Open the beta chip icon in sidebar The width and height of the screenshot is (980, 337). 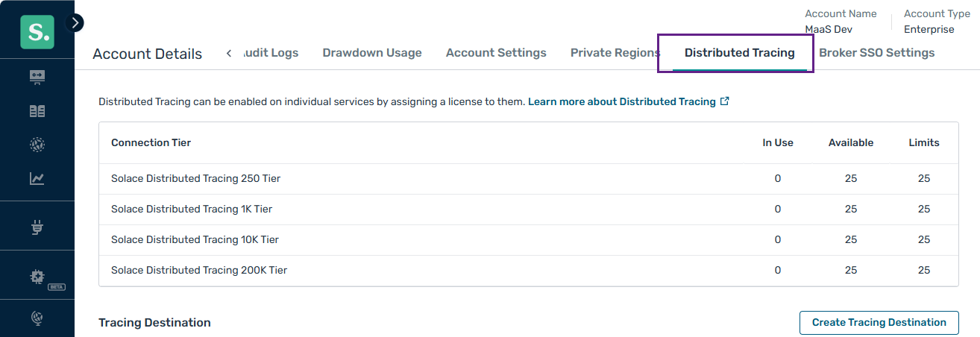coord(37,277)
